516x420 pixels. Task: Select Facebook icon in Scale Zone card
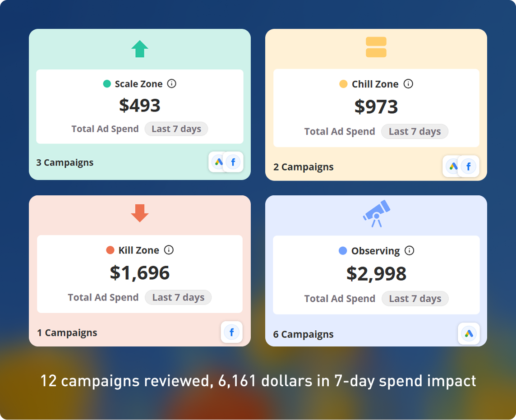tap(233, 162)
